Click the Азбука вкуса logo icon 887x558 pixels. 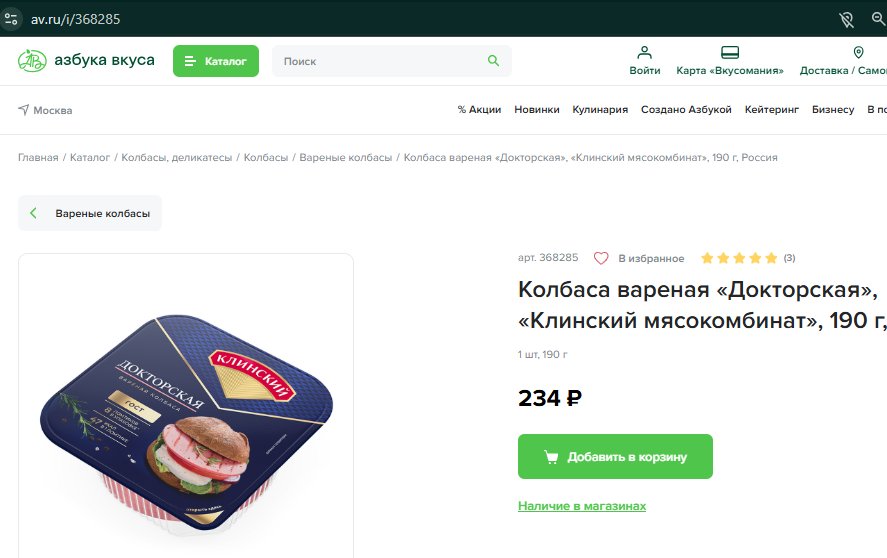tap(32, 61)
